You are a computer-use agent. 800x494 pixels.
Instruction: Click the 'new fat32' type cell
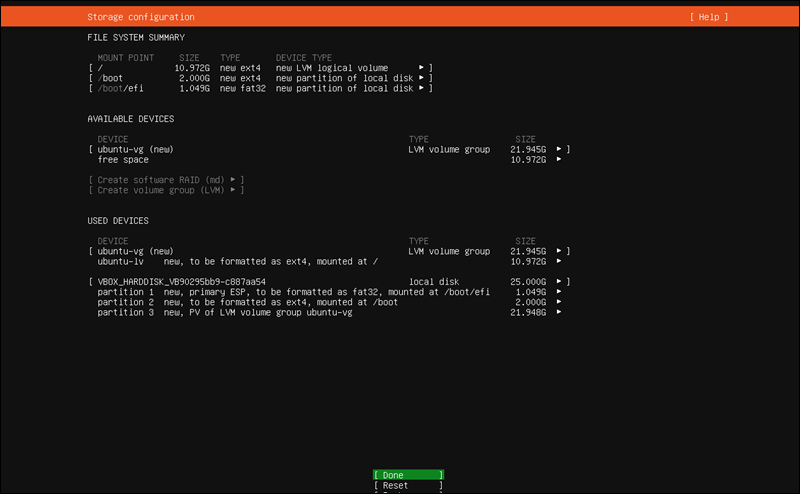click(x=243, y=88)
